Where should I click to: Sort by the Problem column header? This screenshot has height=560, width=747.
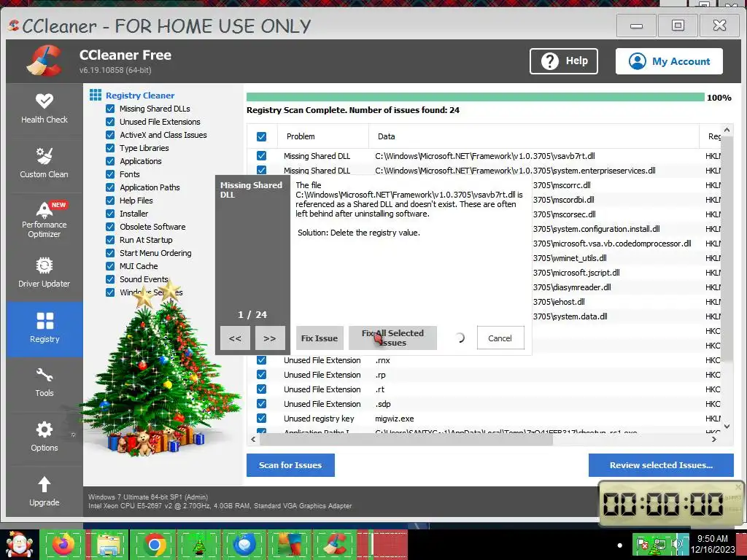322,136
